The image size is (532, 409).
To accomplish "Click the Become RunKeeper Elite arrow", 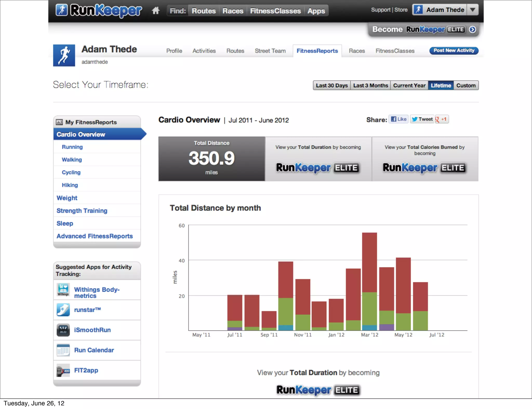I will click(473, 30).
